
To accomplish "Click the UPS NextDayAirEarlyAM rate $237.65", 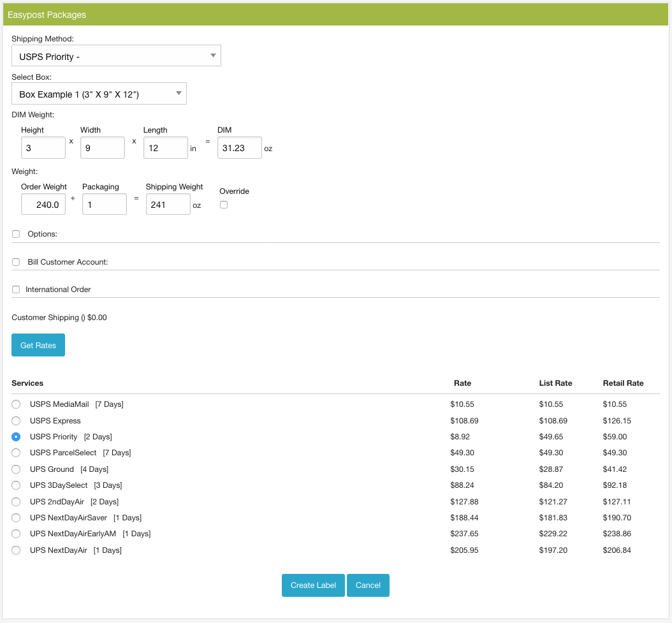I will [464, 534].
